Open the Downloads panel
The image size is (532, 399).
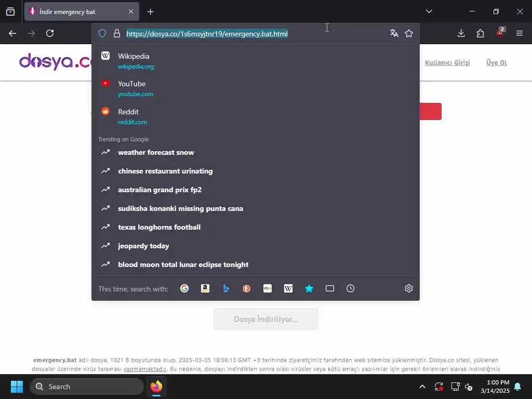coord(461,33)
